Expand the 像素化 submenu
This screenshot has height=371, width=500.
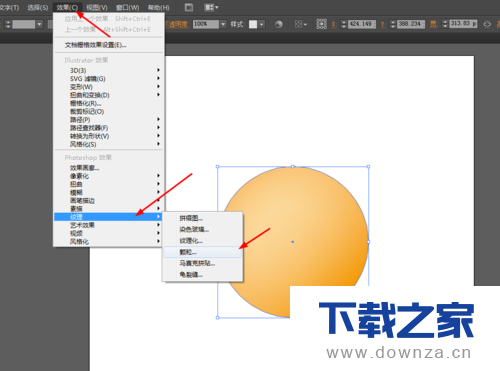[109, 176]
